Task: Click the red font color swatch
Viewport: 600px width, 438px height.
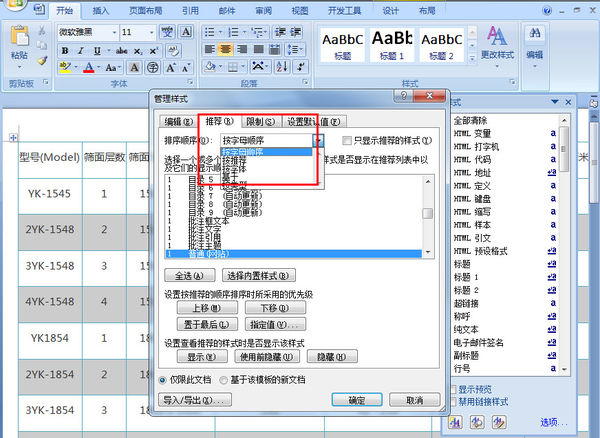Action: pyautogui.click(x=89, y=68)
